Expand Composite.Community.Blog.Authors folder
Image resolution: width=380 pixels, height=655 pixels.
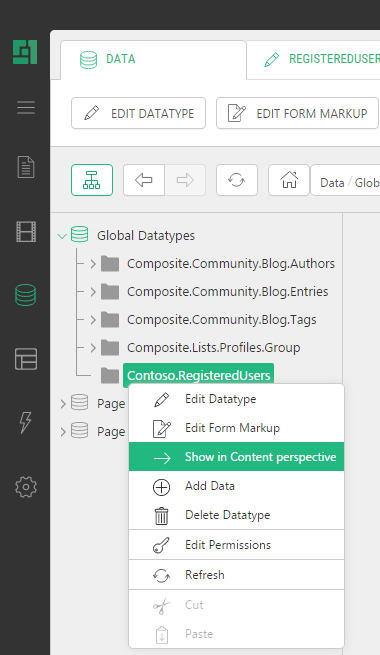(x=93, y=264)
